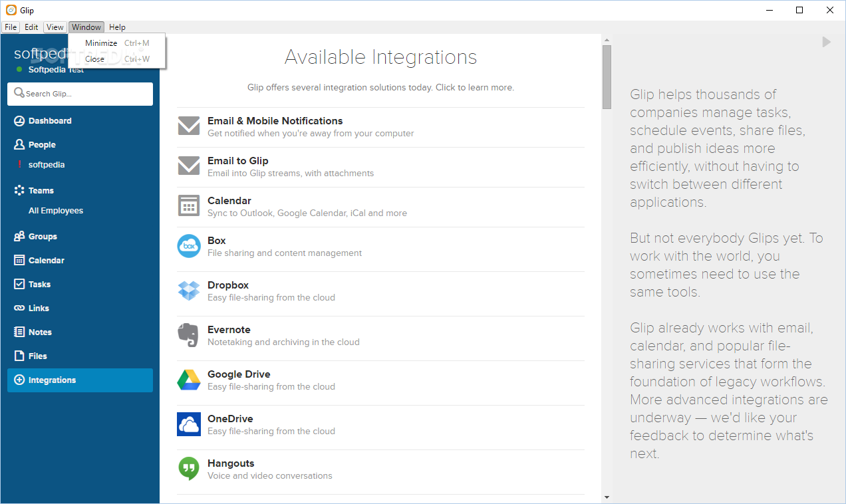
Task: Click 'Notetaking and archiving in the cloud'
Action: 283,342
